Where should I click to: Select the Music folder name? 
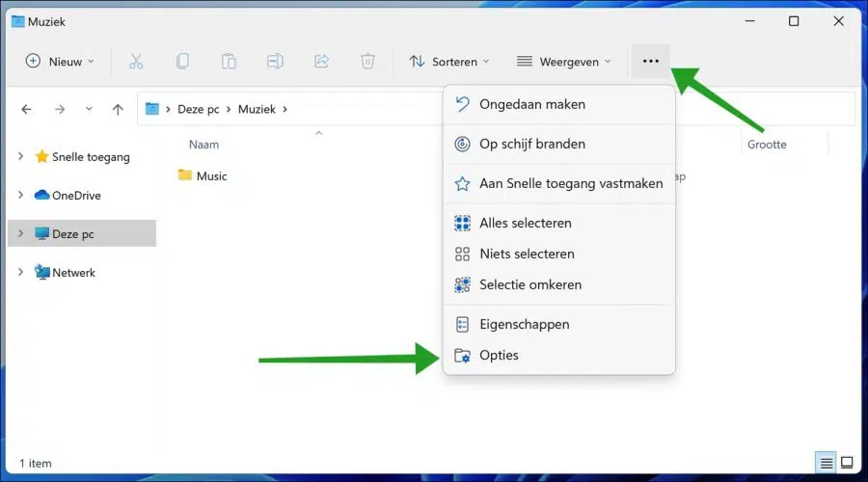click(x=212, y=176)
